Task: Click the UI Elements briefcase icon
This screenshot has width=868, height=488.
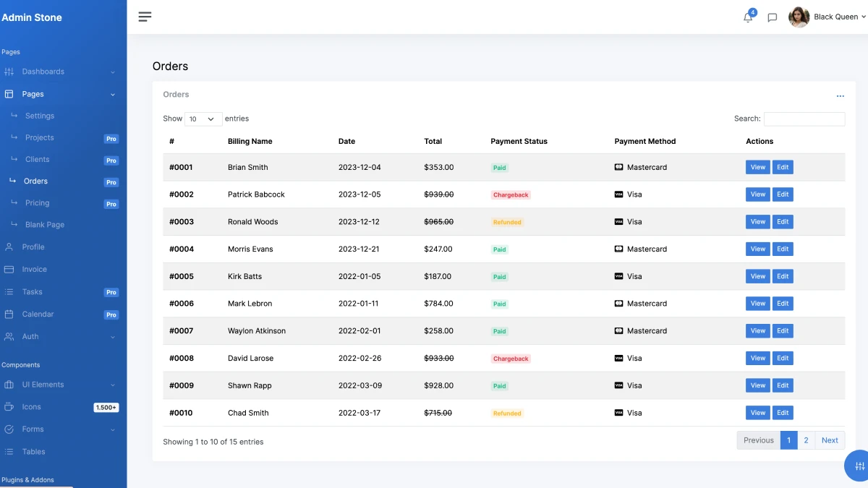Action: pos(9,385)
